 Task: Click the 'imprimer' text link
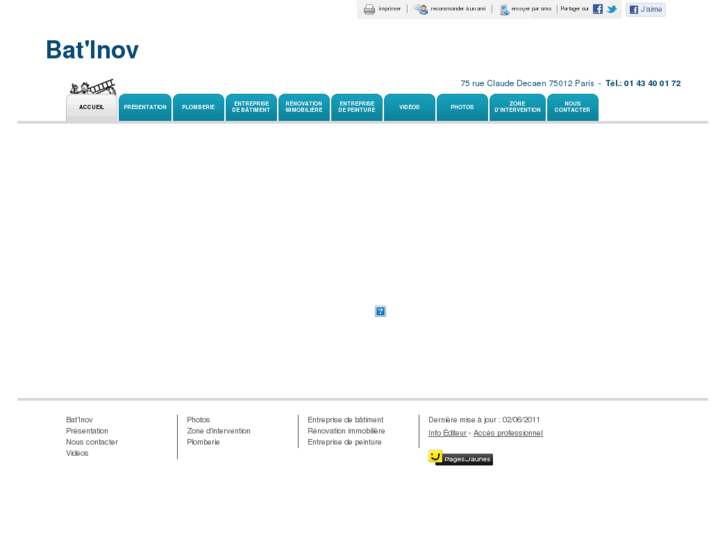pos(389,9)
